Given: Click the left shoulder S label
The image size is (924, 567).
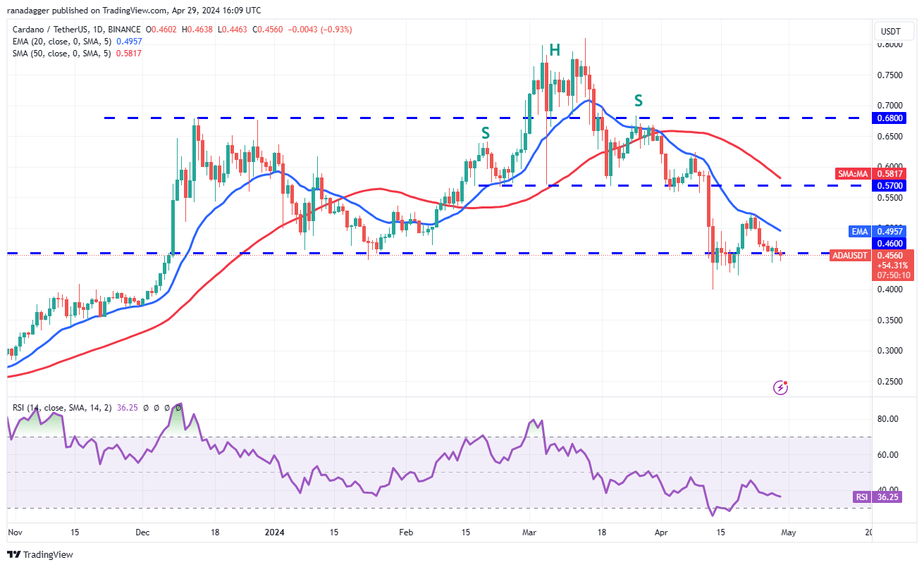Looking at the screenshot, I should [486, 133].
